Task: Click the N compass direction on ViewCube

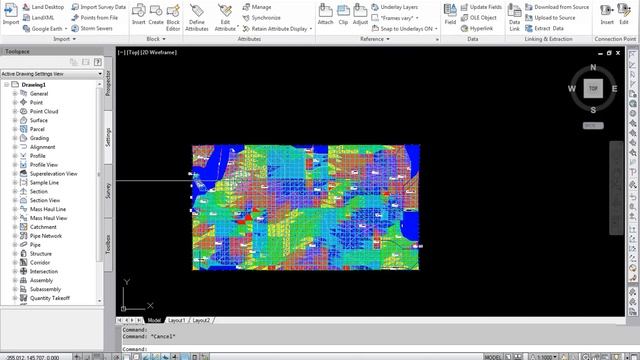Action: point(593,67)
